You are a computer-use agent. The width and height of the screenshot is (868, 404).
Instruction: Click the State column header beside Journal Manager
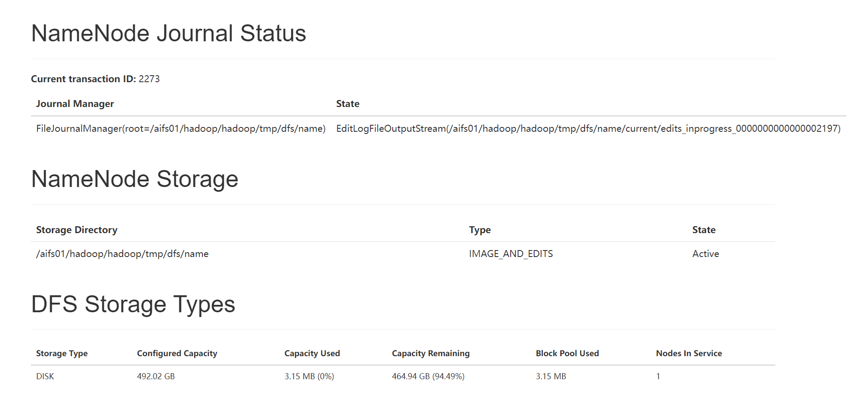(x=347, y=104)
